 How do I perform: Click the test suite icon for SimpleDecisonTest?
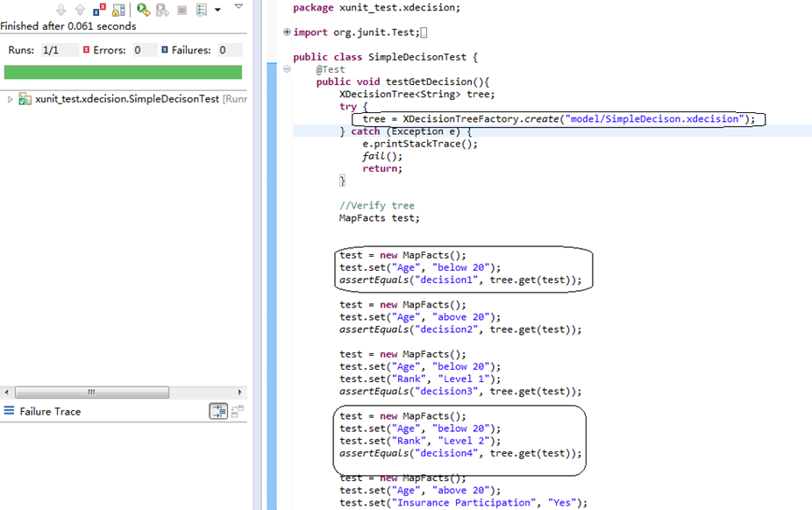[25, 99]
